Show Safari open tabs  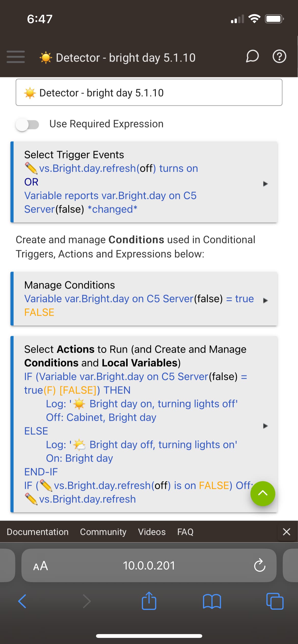(275, 601)
